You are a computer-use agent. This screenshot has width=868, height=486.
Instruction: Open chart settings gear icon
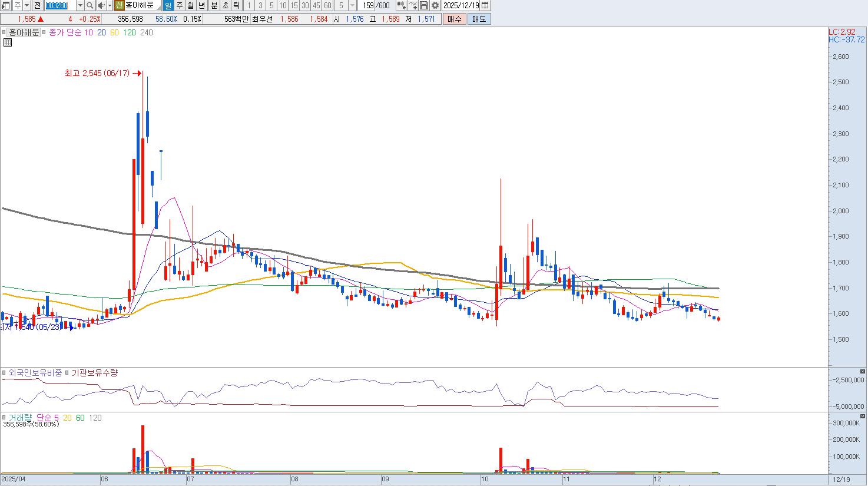pos(435,5)
